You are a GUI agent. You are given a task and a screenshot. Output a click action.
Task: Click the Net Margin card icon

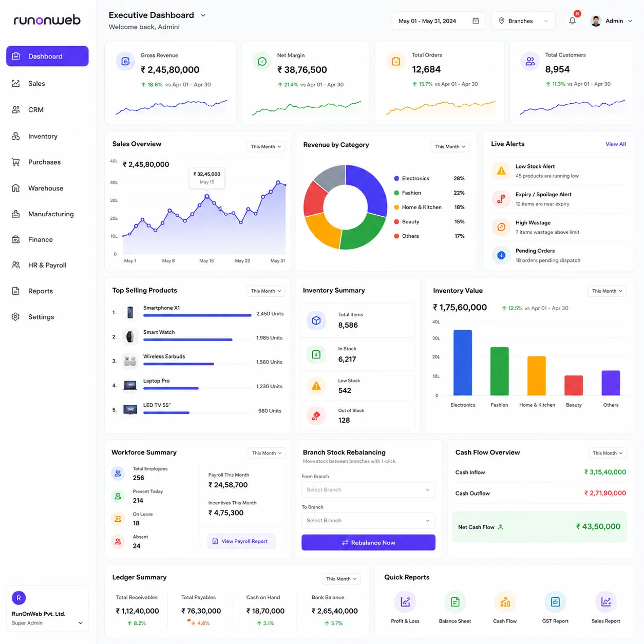tap(262, 62)
